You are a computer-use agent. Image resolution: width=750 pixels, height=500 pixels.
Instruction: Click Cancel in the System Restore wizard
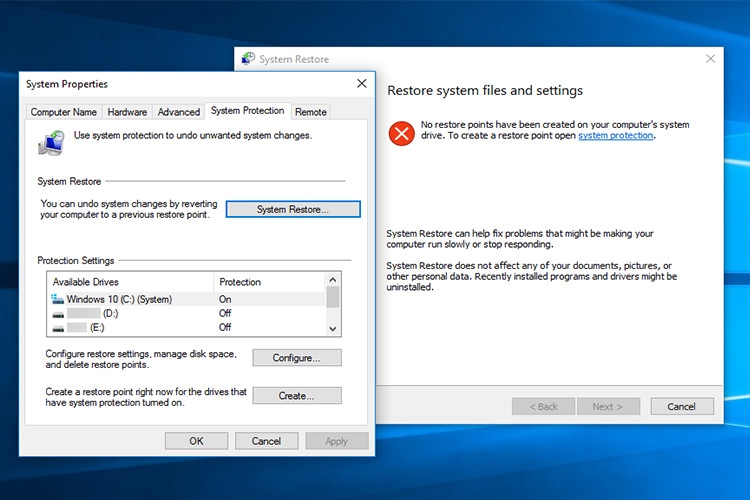tap(682, 406)
